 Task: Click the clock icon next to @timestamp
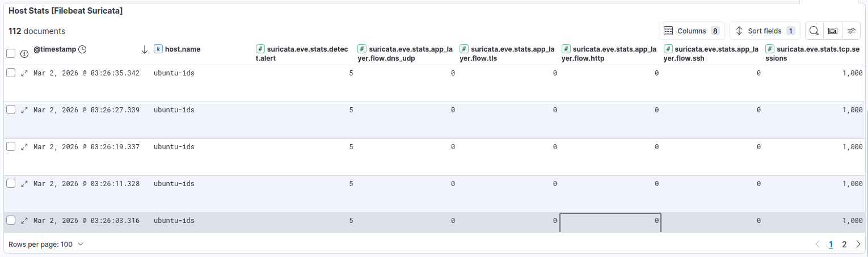82,49
